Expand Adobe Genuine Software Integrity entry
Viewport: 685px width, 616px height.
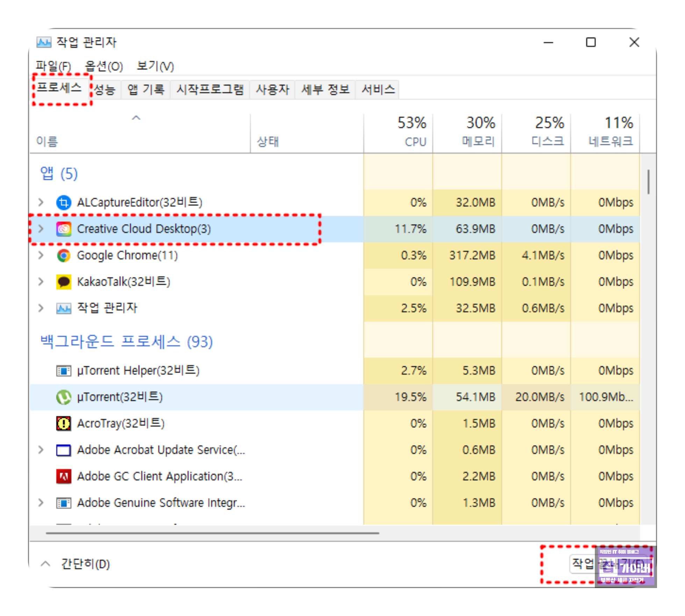click(x=41, y=503)
